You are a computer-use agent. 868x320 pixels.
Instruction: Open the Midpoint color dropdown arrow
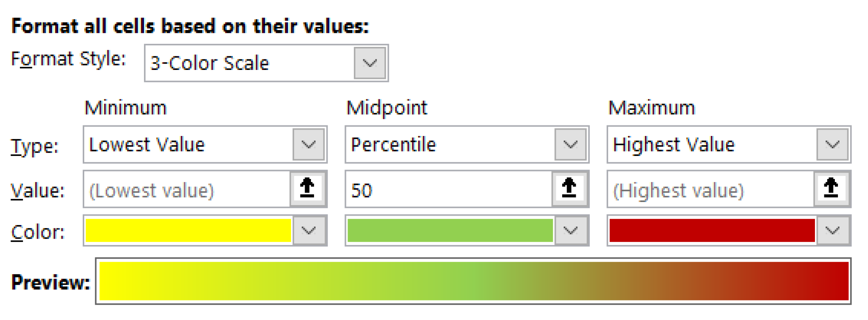[570, 231]
